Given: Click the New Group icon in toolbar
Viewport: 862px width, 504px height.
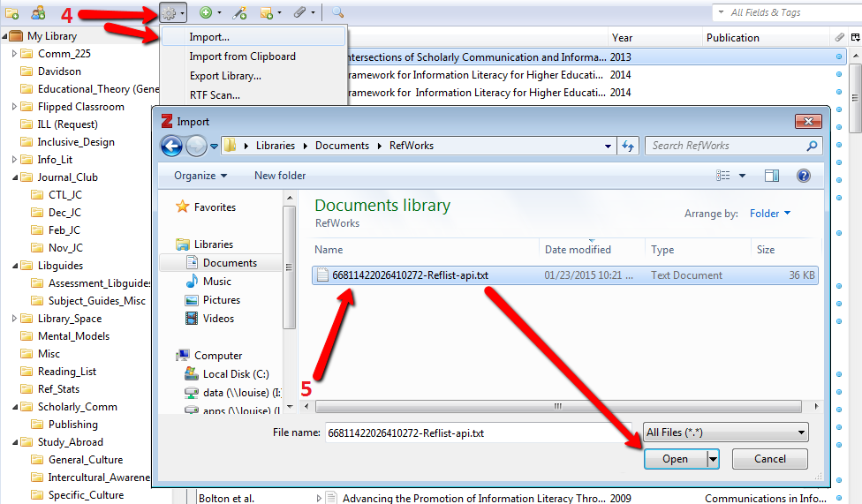Looking at the screenshot, I should click(x=38, y=12).
